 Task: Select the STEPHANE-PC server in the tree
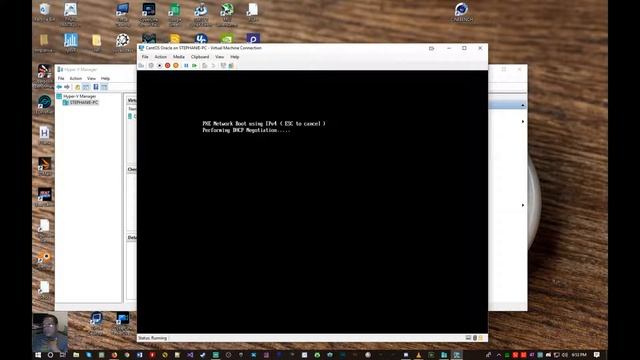(81, 102)
